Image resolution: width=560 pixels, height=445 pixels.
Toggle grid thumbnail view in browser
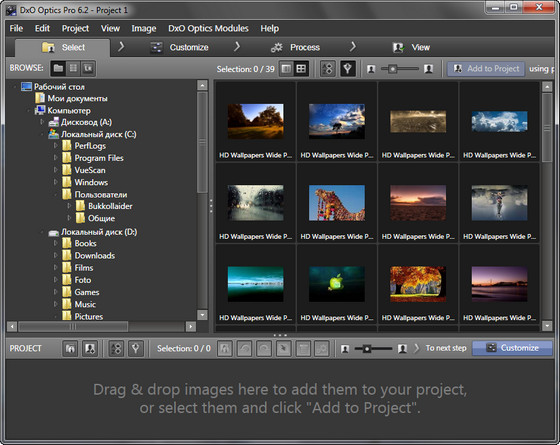pos(301,69)
